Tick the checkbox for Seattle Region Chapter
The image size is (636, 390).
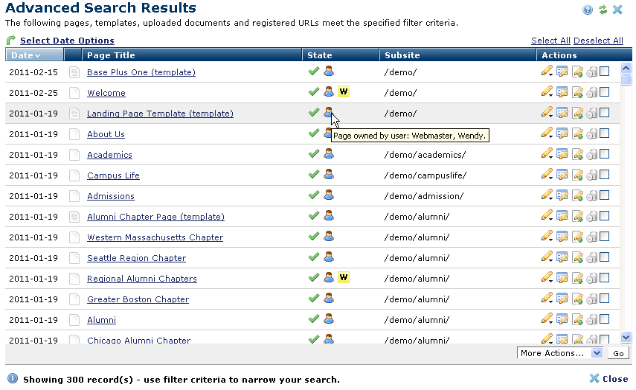coord(604,257)
